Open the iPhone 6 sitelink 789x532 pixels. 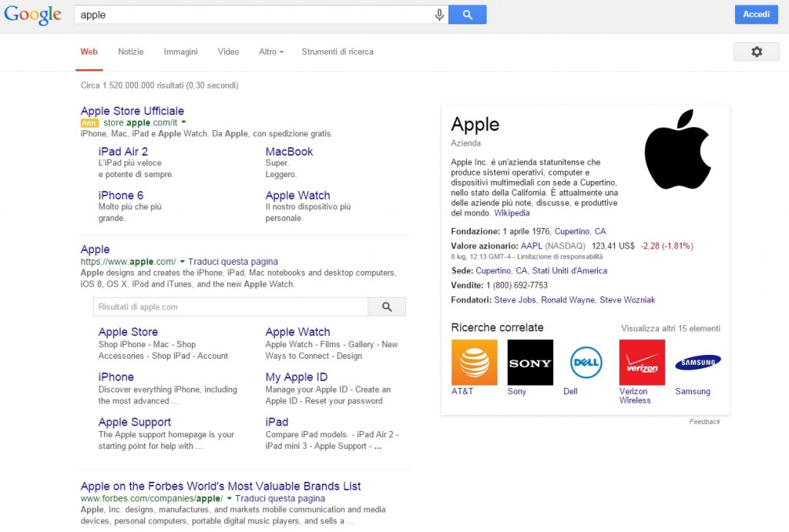click(x=121, y=195)
